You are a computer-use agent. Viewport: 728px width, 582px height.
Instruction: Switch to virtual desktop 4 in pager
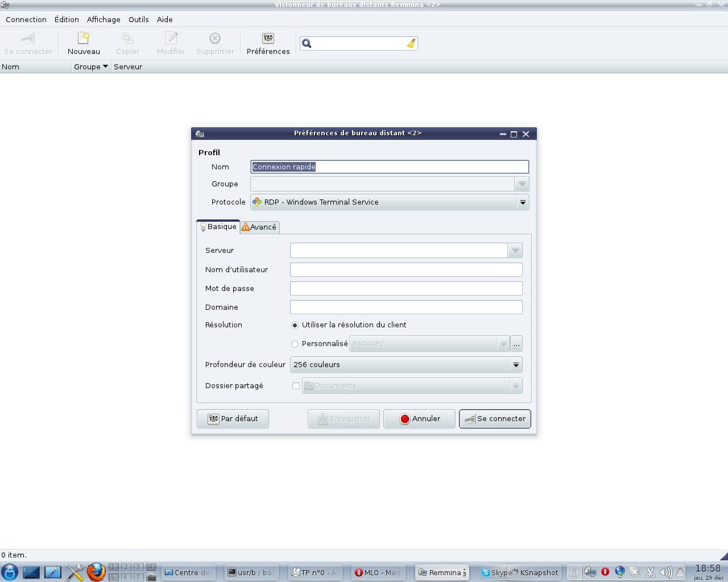tap(151, 567)
